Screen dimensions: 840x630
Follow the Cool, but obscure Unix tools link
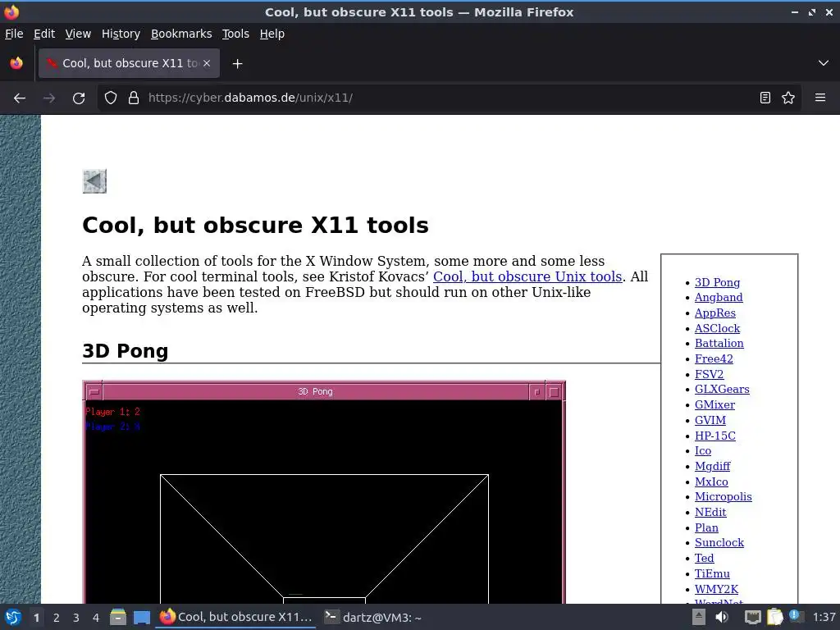click(527, 276)
